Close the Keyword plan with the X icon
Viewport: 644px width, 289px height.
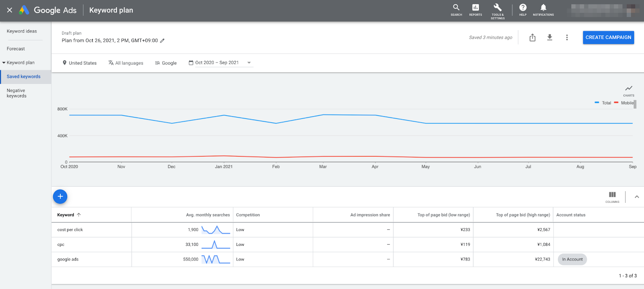tap(10, 10)
